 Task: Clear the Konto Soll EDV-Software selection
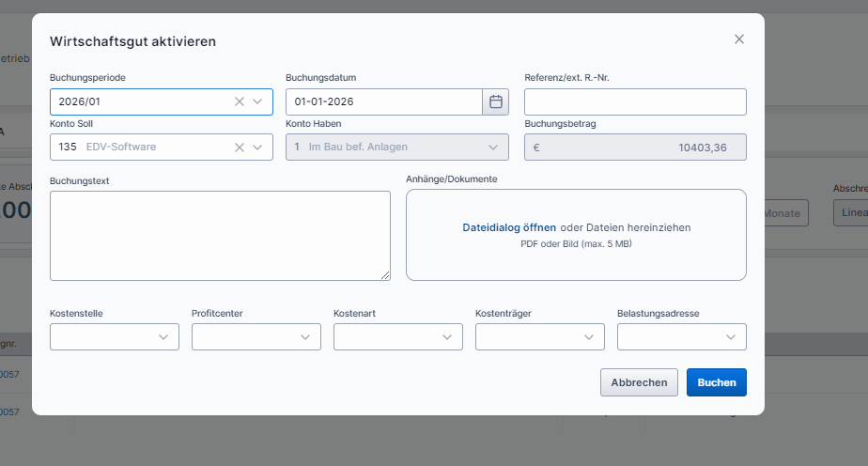point(239,147)
